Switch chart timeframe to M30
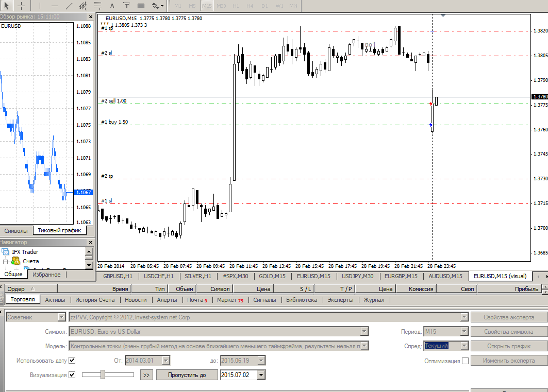Viewport: 548px width, 392px height. [221, 6]
